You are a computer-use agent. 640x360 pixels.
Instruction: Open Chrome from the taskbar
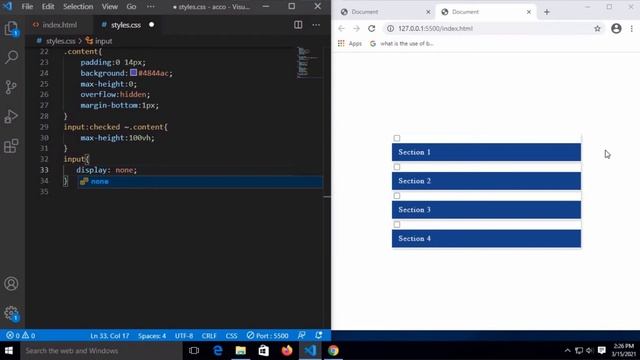click(333, 351)
